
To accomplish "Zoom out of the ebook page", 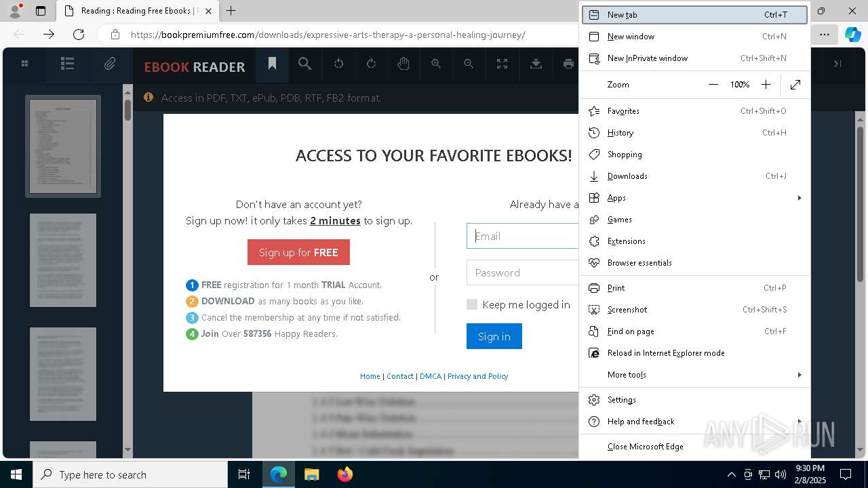I will pos(469,64).
